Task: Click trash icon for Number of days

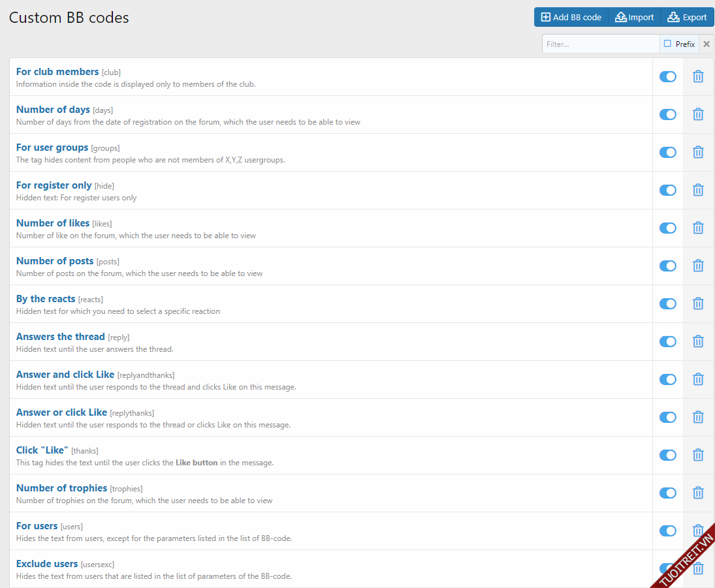Action: point(698,114)
